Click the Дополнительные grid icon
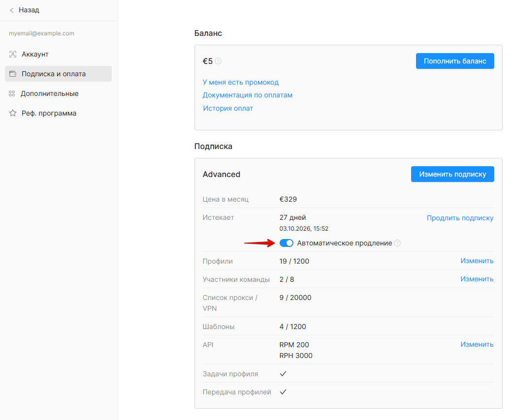 (12, 93)
